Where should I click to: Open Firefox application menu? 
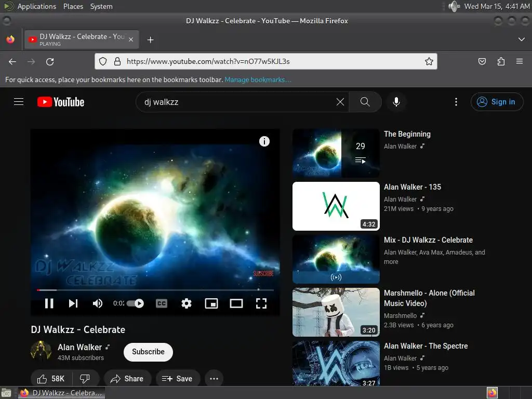pos(520,61)
